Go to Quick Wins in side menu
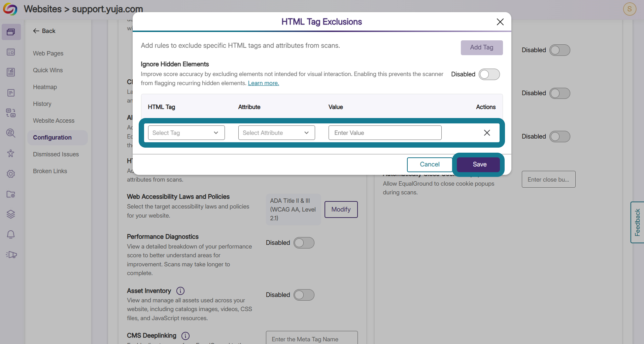 tap(48, 70)
